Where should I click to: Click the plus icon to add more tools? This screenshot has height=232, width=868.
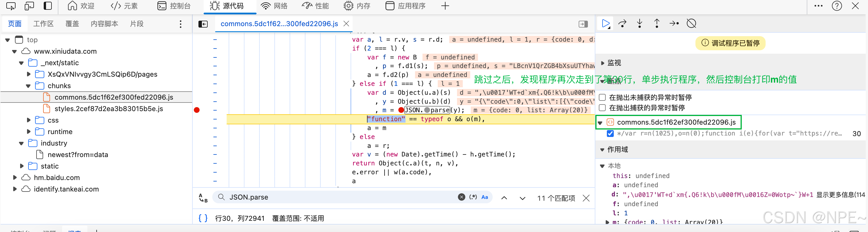click(x=445, y=6)
